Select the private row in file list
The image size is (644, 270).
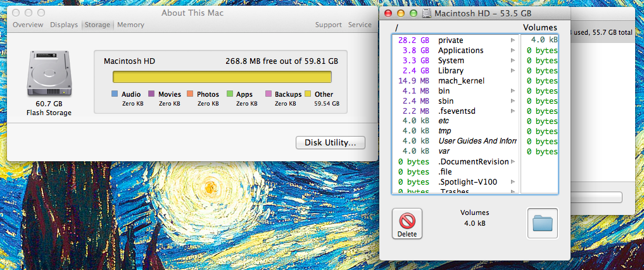coord(455,40)
